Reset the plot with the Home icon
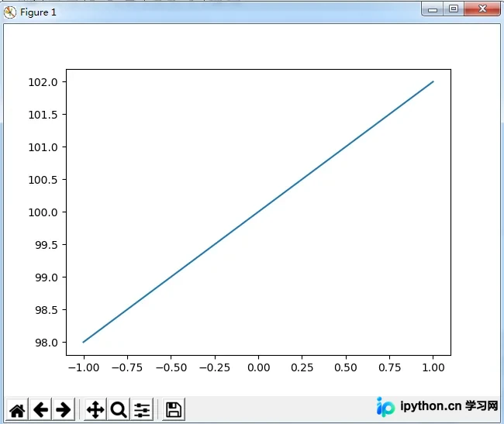The width and height of the screenshot is (504, 424). [17, 409]
